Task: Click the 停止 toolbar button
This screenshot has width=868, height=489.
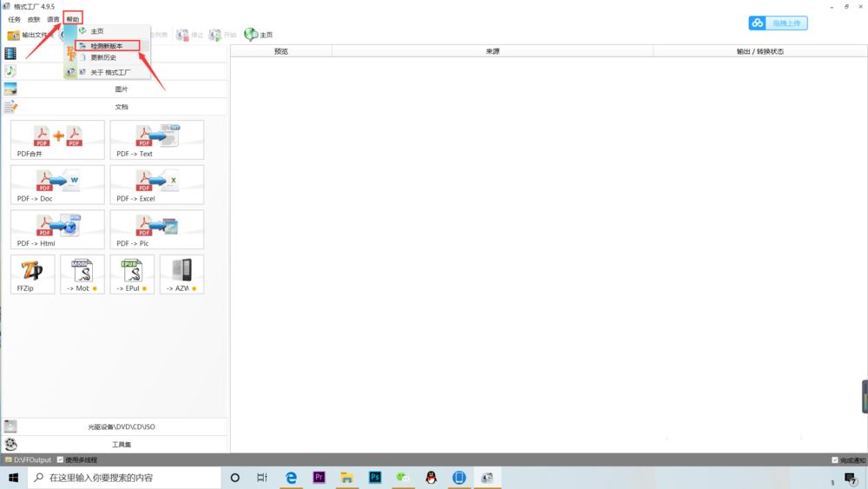Action: [x=190, y=35]
